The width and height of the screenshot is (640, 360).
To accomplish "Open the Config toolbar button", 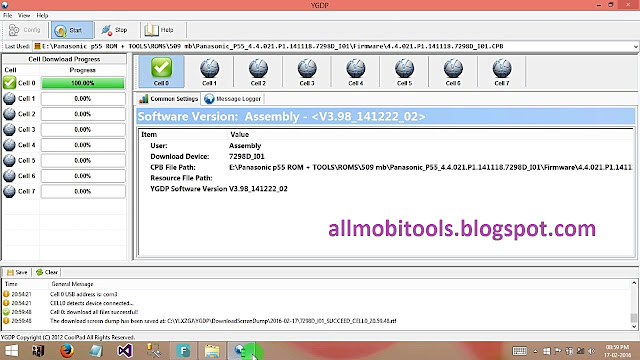I will coord(24,30).
